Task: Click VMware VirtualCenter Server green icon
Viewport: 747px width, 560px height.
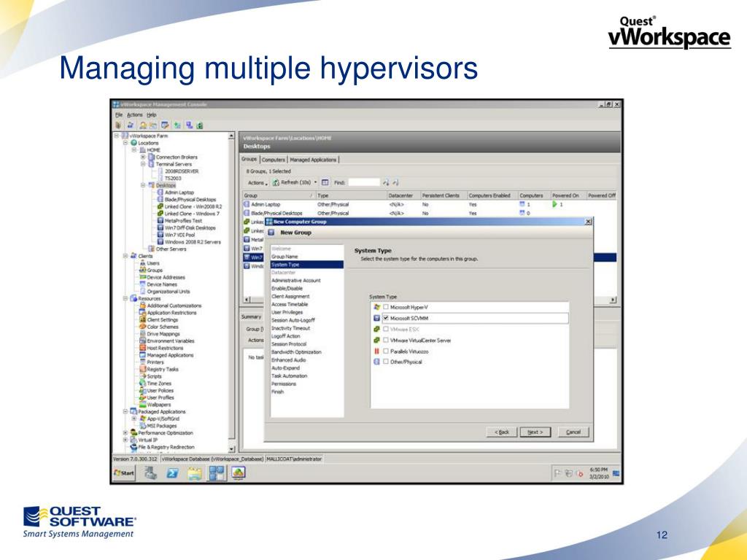Action: click(377, 341)
